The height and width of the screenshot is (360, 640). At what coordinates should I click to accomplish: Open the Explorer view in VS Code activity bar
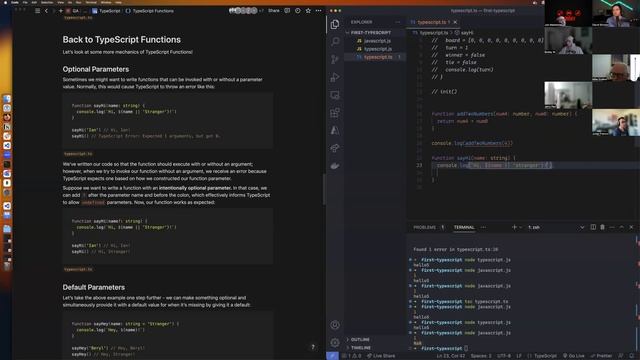[335, 24]
